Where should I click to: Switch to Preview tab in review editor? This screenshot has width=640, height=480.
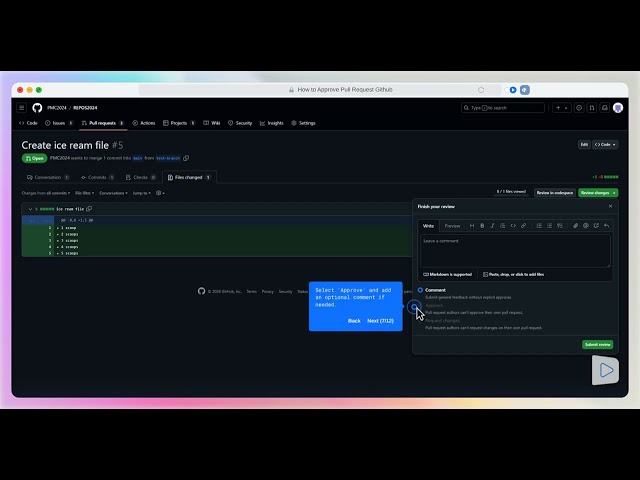[452, 226]
